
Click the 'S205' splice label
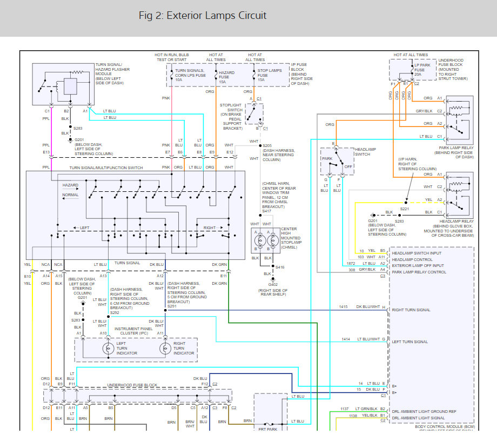pyautogui.click(x=267, y=145)
